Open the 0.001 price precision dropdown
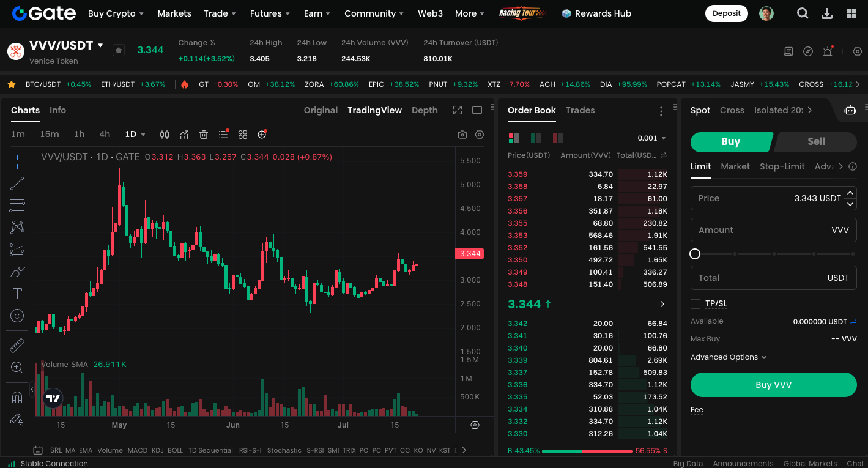Viewport: 868px width, 468px height. 651,138
